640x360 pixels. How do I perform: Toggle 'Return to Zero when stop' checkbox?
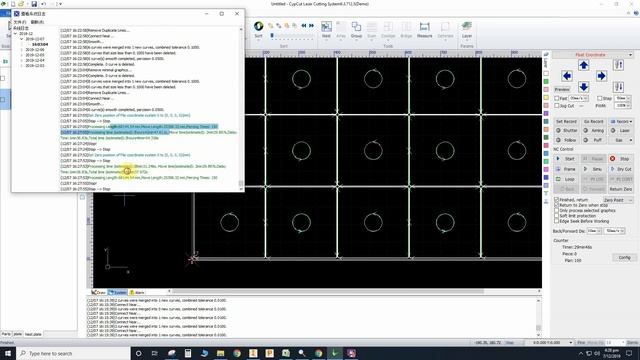(557, 205)
